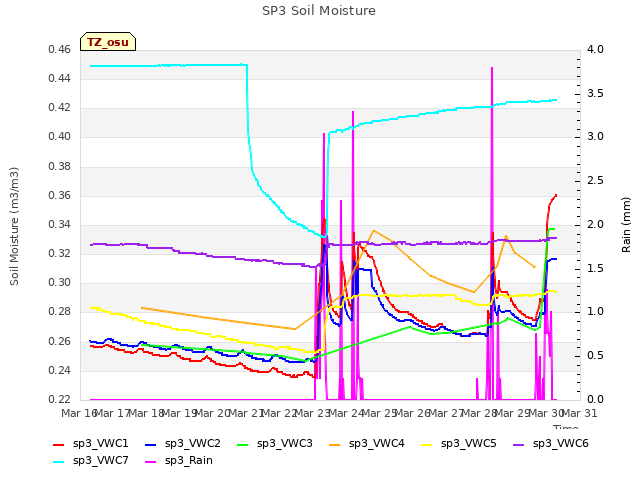Click the red sp3_VWC1 legend swatch
640x480 pixels.
[x=59, y=444]
